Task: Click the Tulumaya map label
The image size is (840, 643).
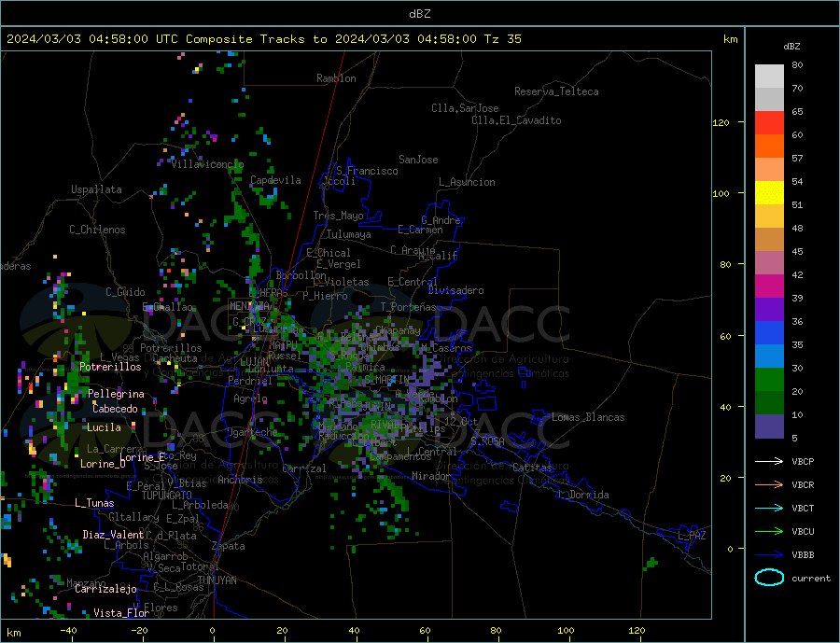Action: point(349,234)
